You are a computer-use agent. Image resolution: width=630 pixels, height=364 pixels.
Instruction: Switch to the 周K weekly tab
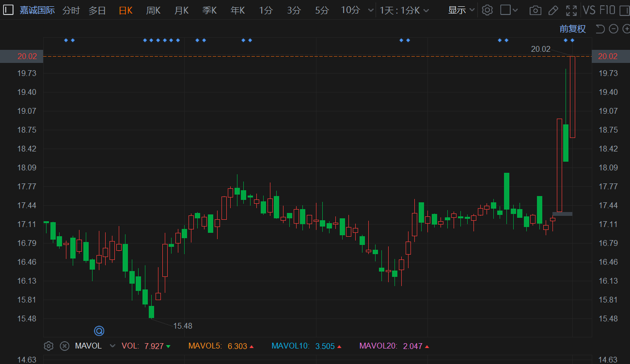(153, 10)
